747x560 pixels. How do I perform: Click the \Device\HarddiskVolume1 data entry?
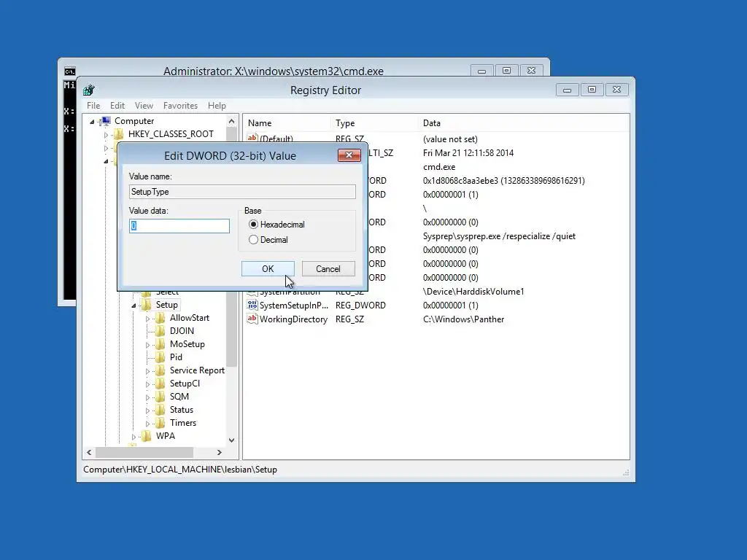click(x=473, y=292)
